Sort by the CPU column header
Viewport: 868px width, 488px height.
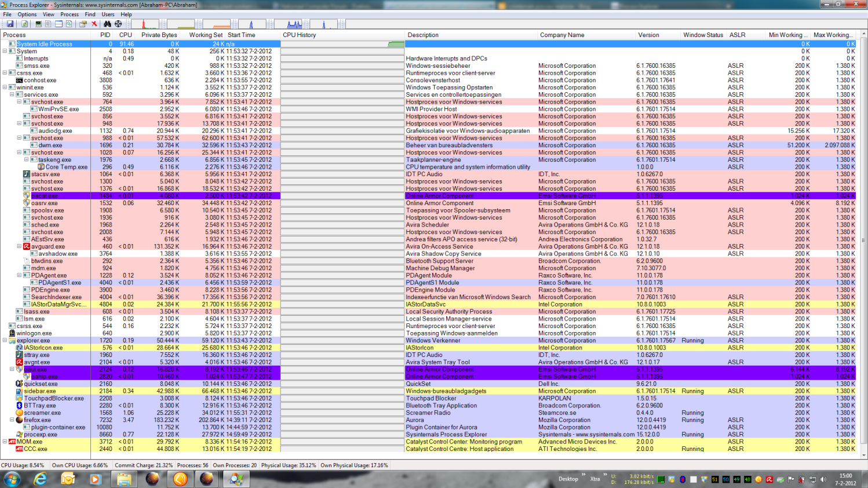[x=125, y=35]
